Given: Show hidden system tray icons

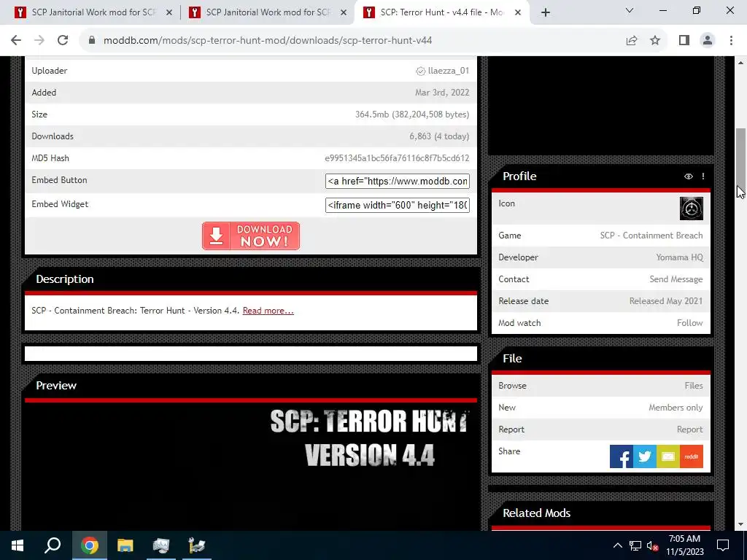Looking at the screenshot, I should pyautogui.click(x=617, y=545).
